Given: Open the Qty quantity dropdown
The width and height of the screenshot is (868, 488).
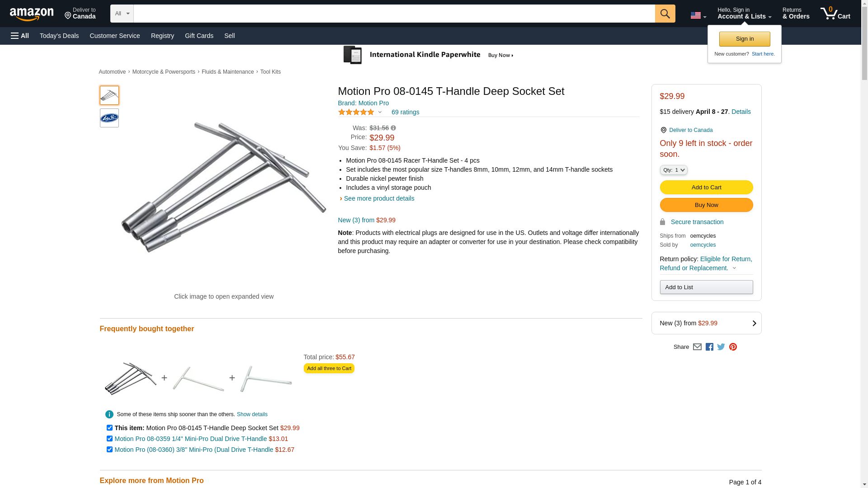Looking at the screenshot, I should click(x=673, y=170).
